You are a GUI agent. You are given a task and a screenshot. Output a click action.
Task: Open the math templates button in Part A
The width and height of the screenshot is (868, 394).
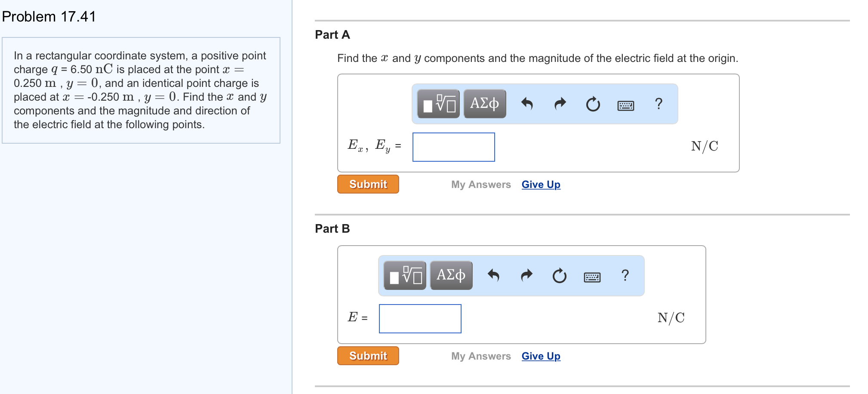[x=438, y=104]
